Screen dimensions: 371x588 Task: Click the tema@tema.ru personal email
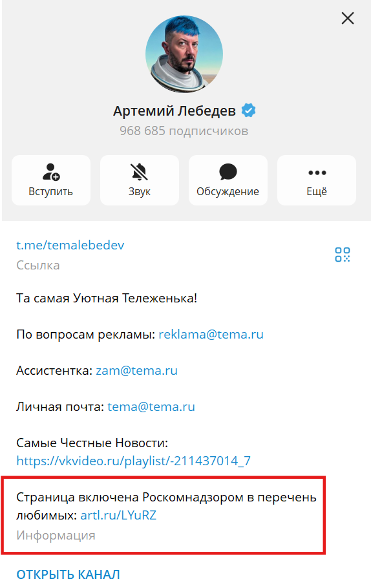(151, 407)
